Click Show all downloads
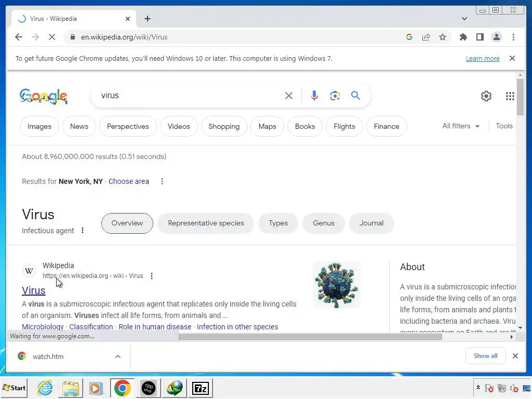Screen dimensions: 532x399 pyautogui.click(x=486, y=355)
